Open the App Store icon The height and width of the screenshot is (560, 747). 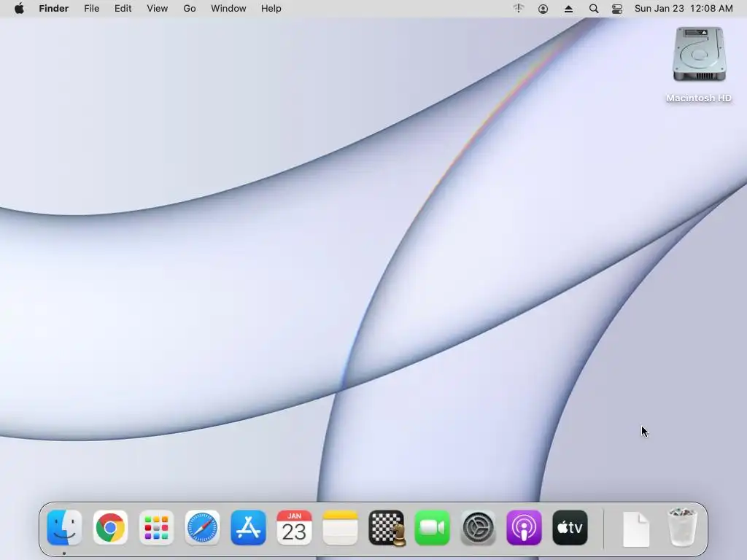click(248, 528)
